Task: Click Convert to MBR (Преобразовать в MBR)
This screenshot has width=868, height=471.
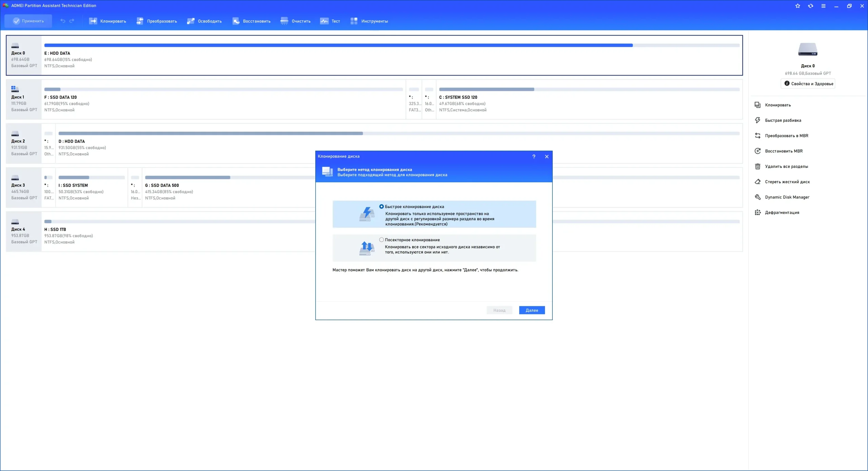Action: point(786,136)
